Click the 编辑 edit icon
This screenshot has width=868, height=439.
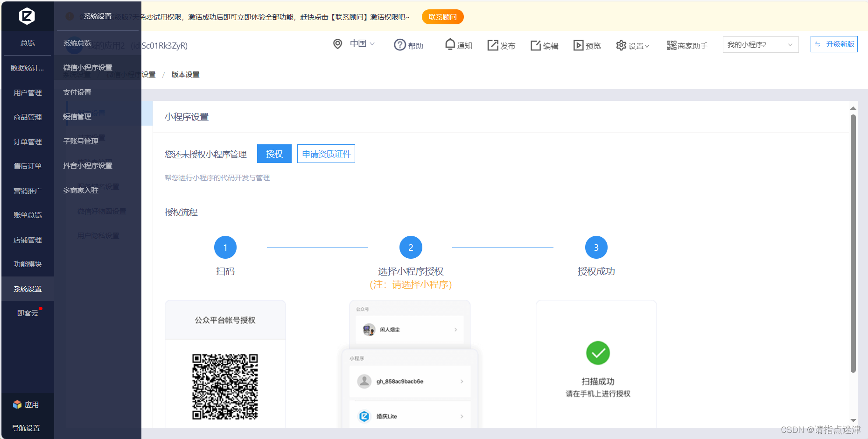pos(536,45)
